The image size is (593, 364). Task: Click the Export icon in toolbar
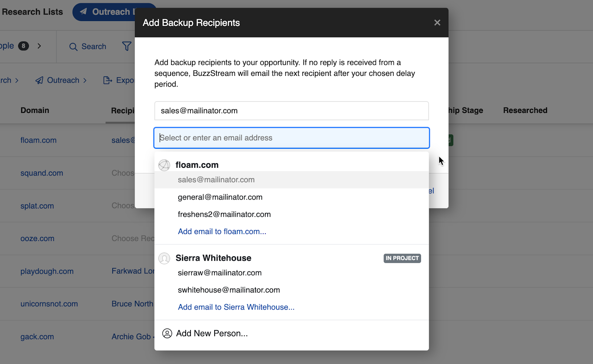click(x=107, y=80)
